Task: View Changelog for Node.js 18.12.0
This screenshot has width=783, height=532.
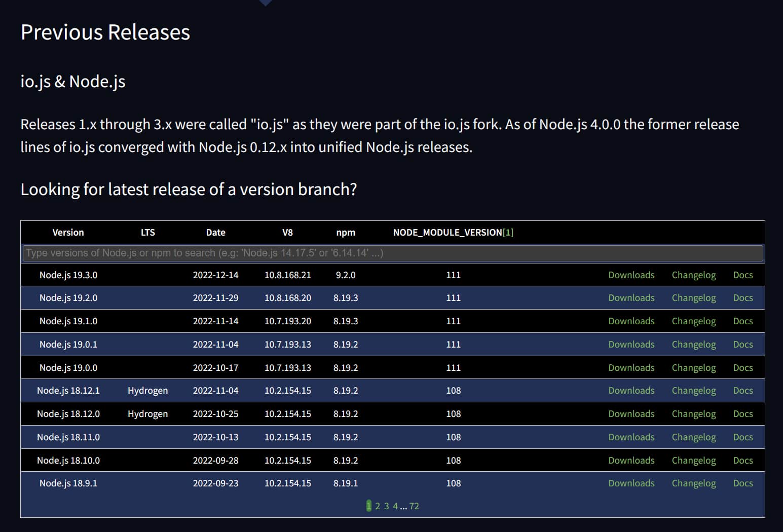Action: [693, 414]
